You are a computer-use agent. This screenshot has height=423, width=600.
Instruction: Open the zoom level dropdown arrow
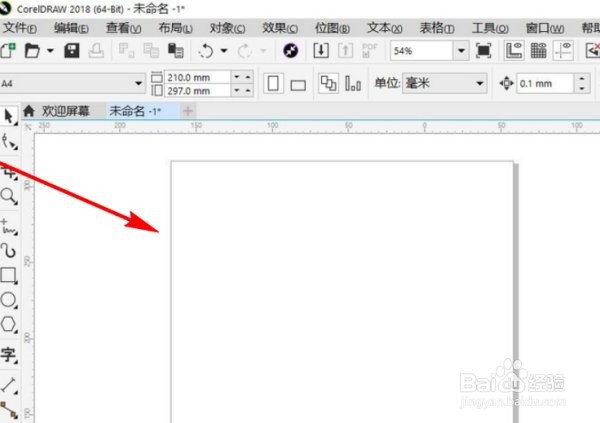coord(461,51)
